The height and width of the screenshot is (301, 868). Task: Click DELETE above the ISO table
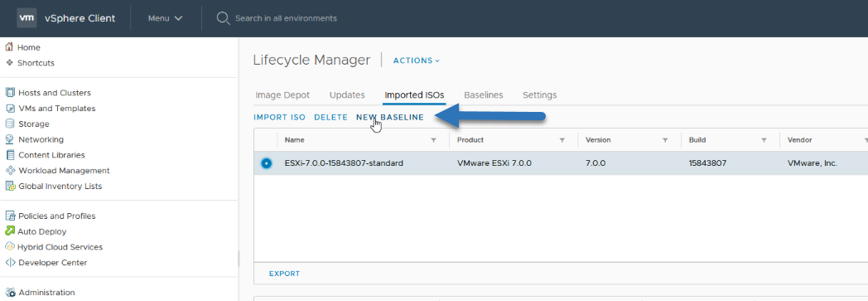click(331, 117)
